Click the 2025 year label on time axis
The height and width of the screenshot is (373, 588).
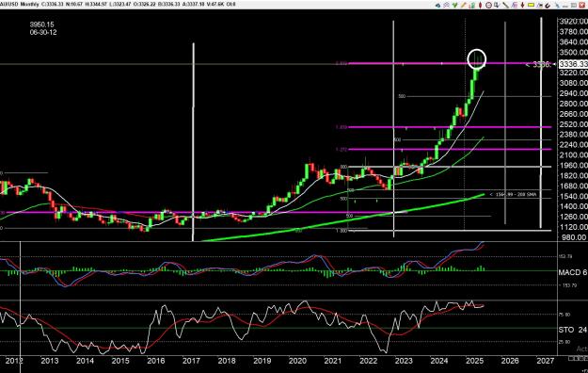coord(474,361)
